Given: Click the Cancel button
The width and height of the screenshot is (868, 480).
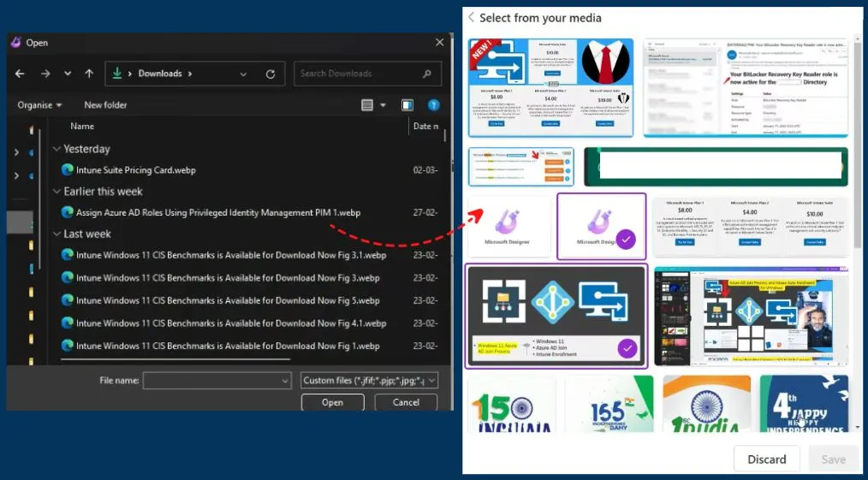Looking at the screenshot, I should point(406,402).
